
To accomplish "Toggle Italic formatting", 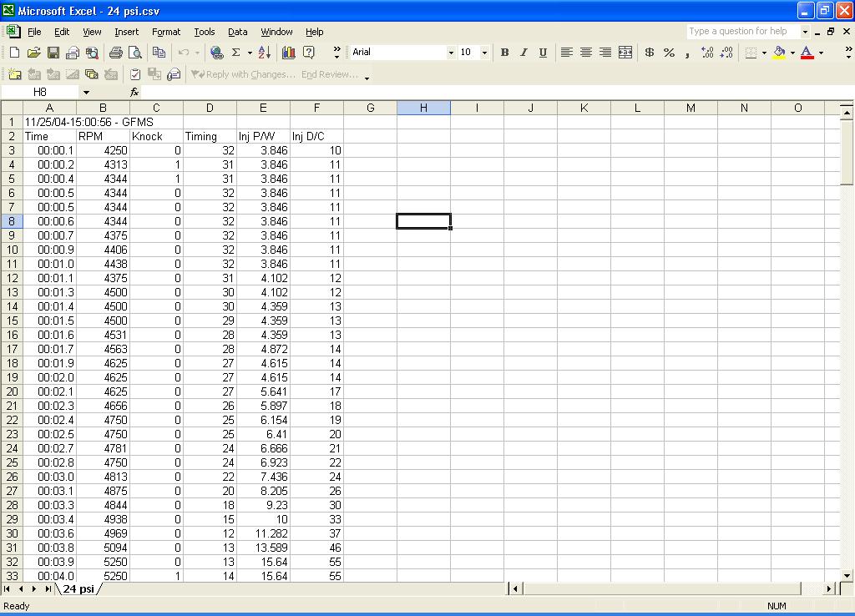I will tap(524, 53).
